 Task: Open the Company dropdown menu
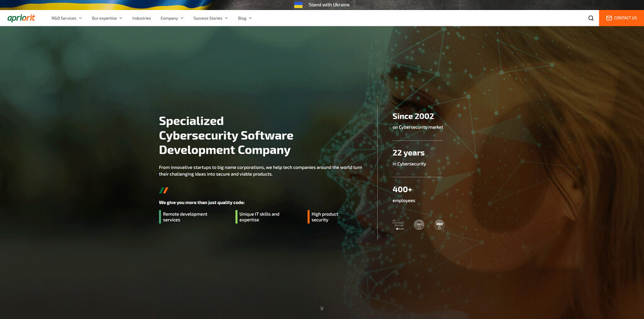click(x=172, y=18)
